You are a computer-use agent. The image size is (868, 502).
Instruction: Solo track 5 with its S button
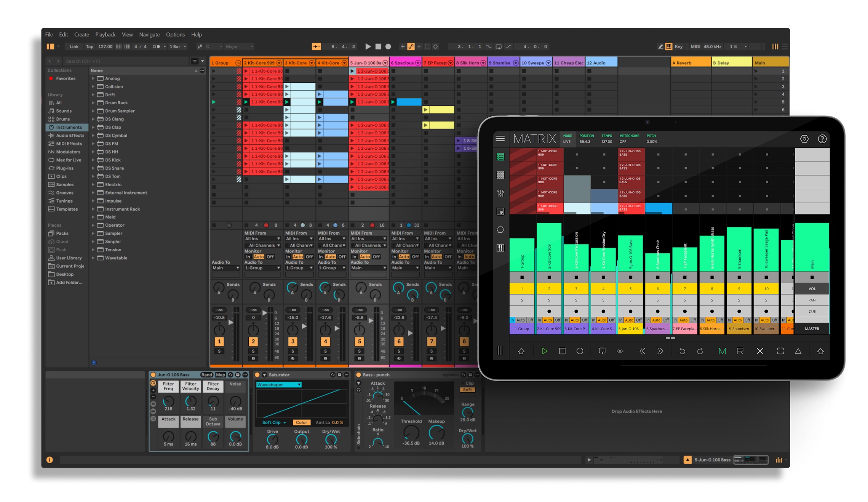(x=359, y=351)
